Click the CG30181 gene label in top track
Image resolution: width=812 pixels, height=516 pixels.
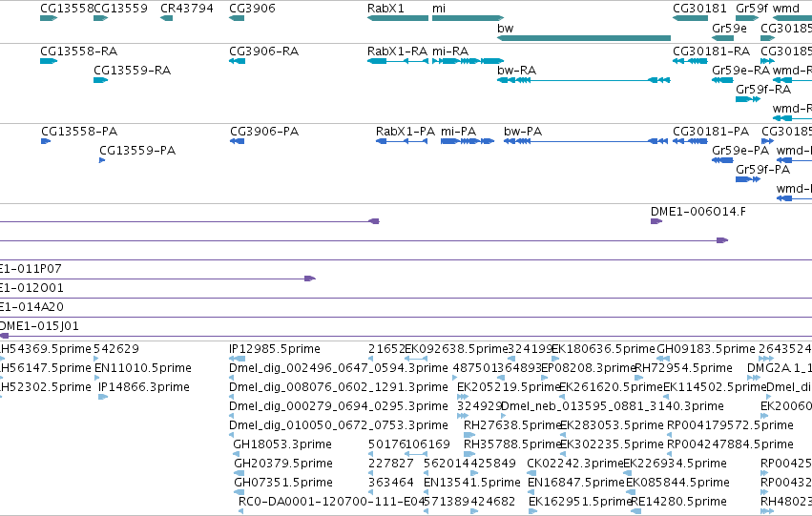click(x=699, y=9)
